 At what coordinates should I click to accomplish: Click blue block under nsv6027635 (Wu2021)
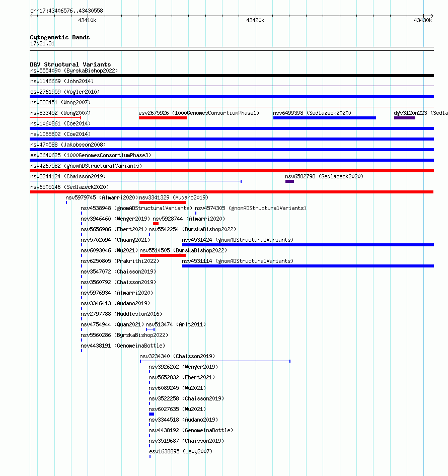(152, 414)
